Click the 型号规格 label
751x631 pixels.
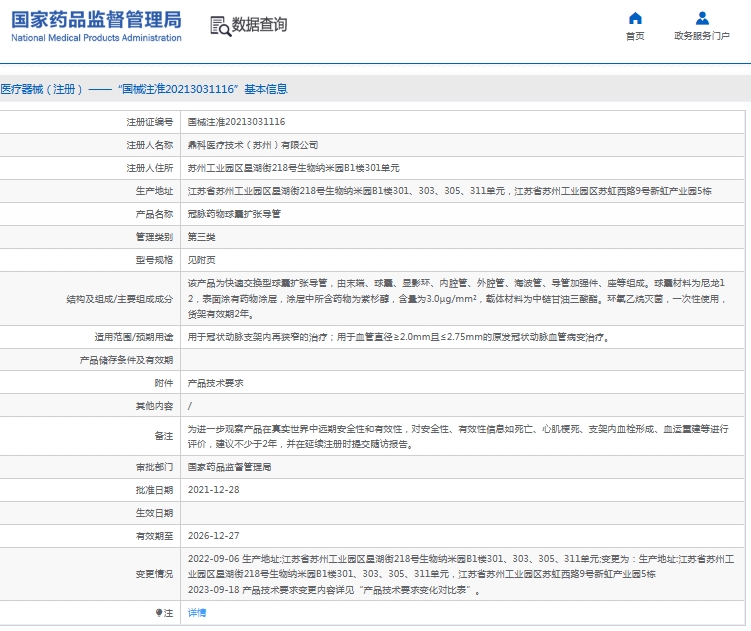coord(154,260)
